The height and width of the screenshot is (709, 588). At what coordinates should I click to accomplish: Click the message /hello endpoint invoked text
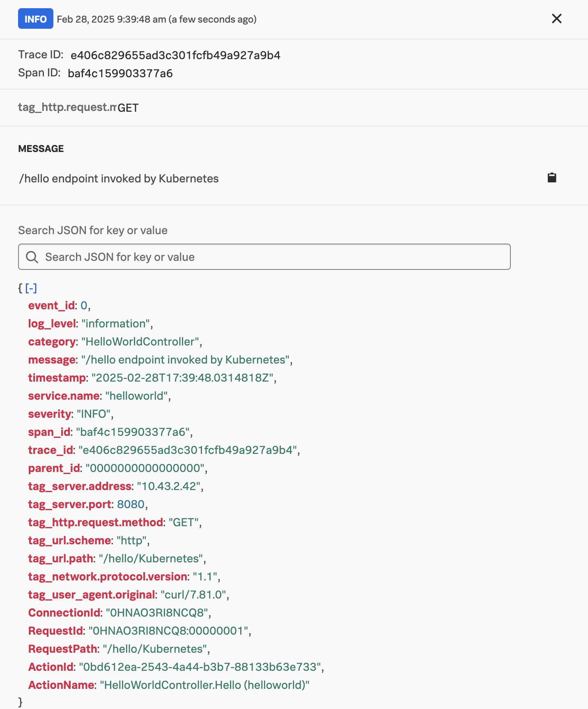119,178
